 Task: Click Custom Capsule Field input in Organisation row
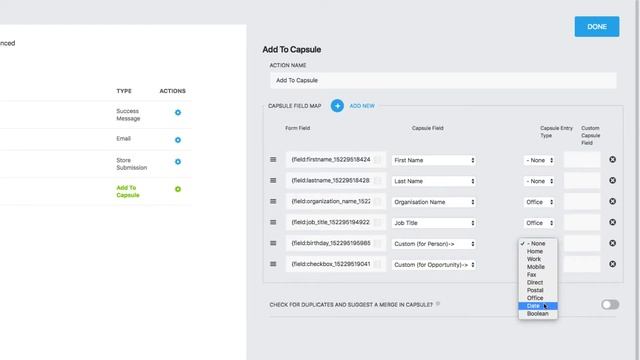pyautogui.click(x=582, y=201)
